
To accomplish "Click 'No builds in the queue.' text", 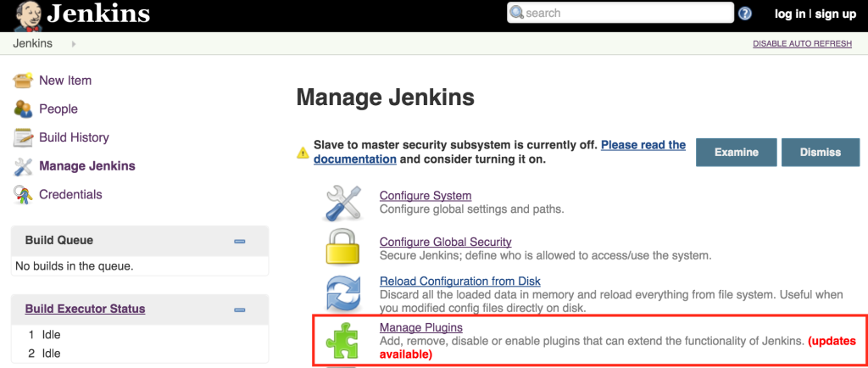I will click(x=75, y=266).
